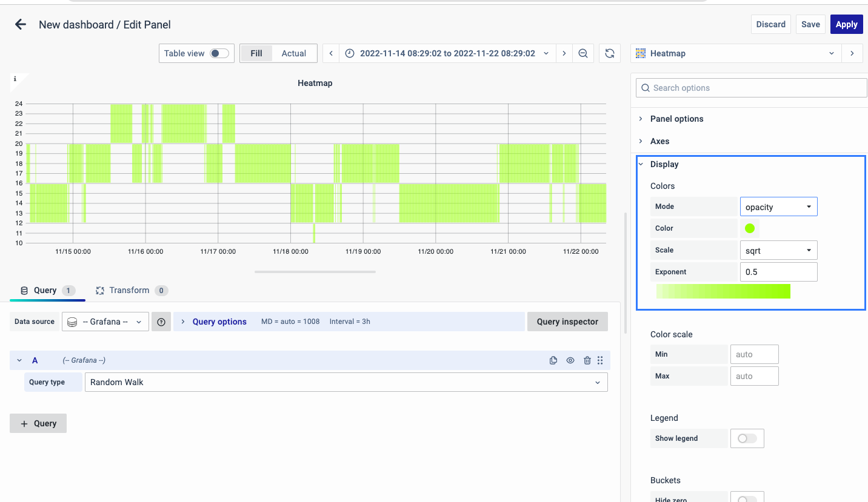Enable the Show legend toggle
The height and width of the screenshot is (502, 868).
pos(747,438)
